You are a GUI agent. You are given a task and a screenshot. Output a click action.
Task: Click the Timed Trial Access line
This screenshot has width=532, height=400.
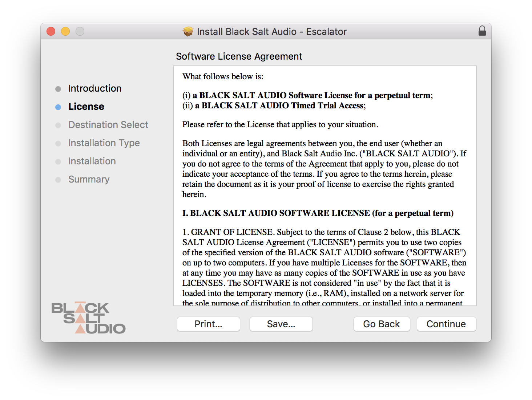coord(274,105)
